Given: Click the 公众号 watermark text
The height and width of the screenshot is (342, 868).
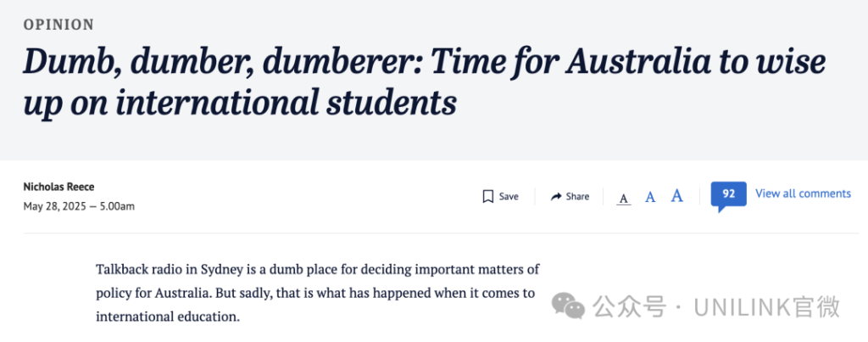Looking at the screenshot, I should tap(630, 306).
